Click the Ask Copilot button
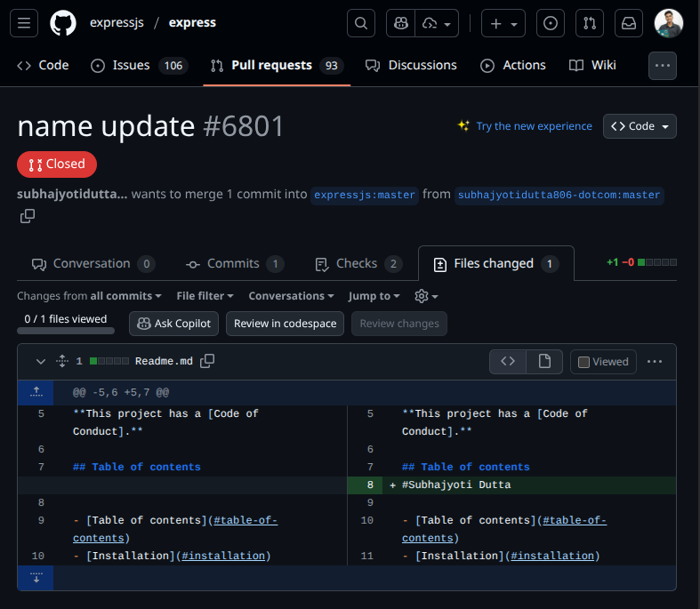The height and width of the screenshot is (609, 700). coord(173,324)
